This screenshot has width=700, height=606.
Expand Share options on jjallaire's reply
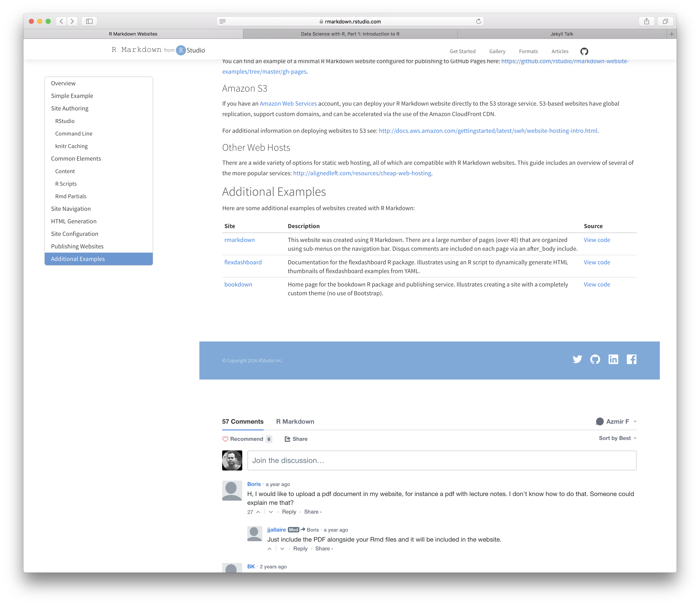(x=324, y=548)
